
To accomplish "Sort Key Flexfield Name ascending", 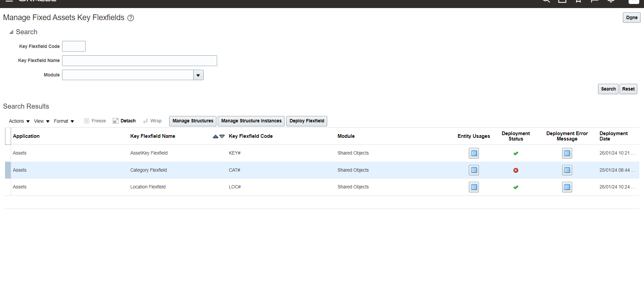I will tap(215, 136).
